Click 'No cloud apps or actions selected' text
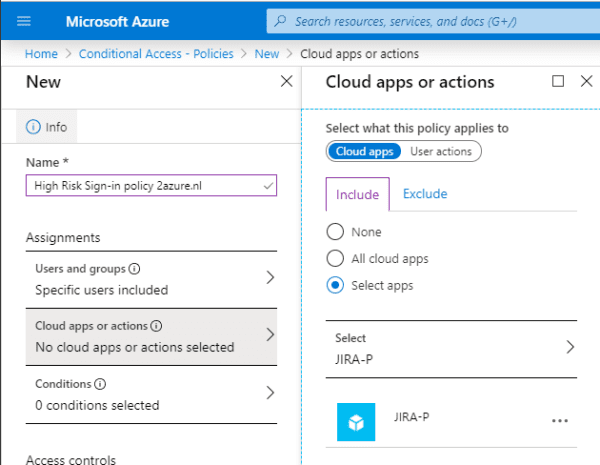 135,347
